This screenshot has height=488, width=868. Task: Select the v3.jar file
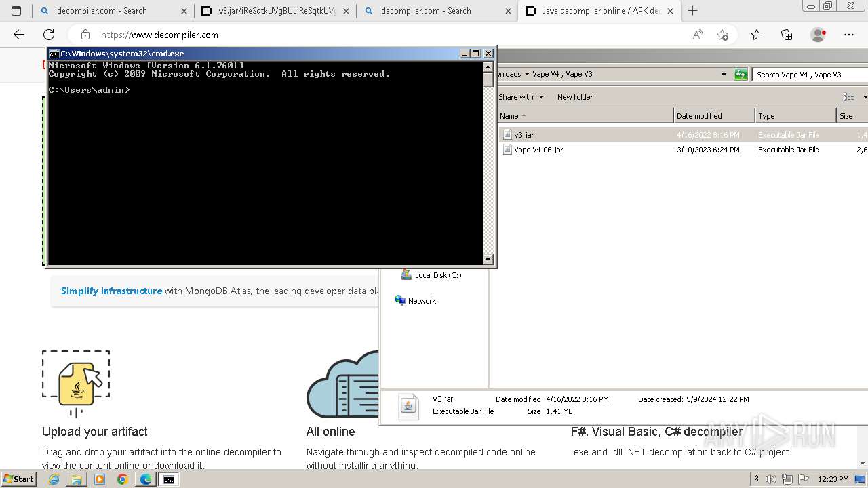point(684,135)
